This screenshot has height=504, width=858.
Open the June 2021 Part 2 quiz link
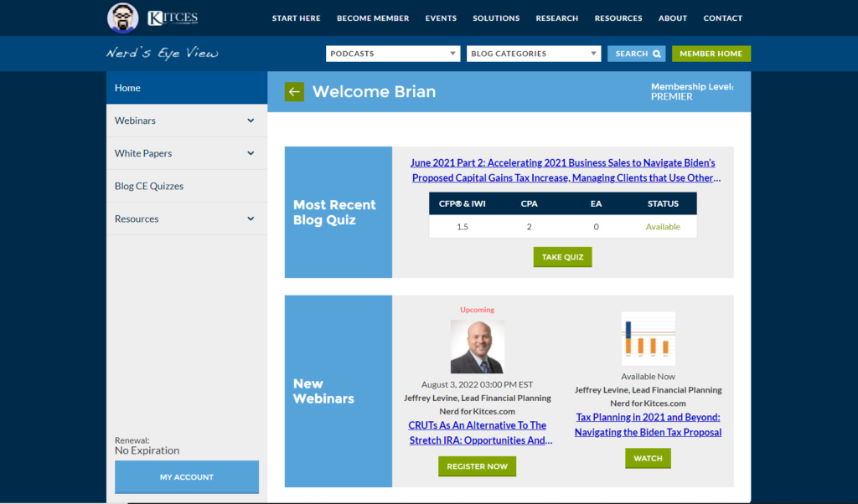[x=566, y=170]
